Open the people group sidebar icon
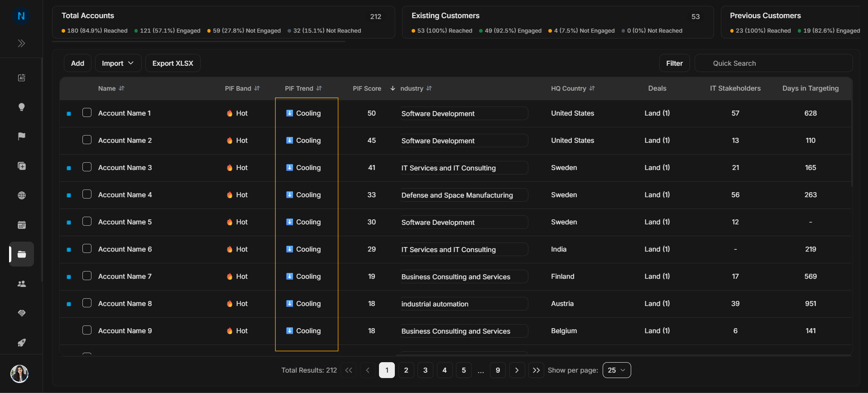This screenshot has height=393, width=868. [x=21, y=284]
